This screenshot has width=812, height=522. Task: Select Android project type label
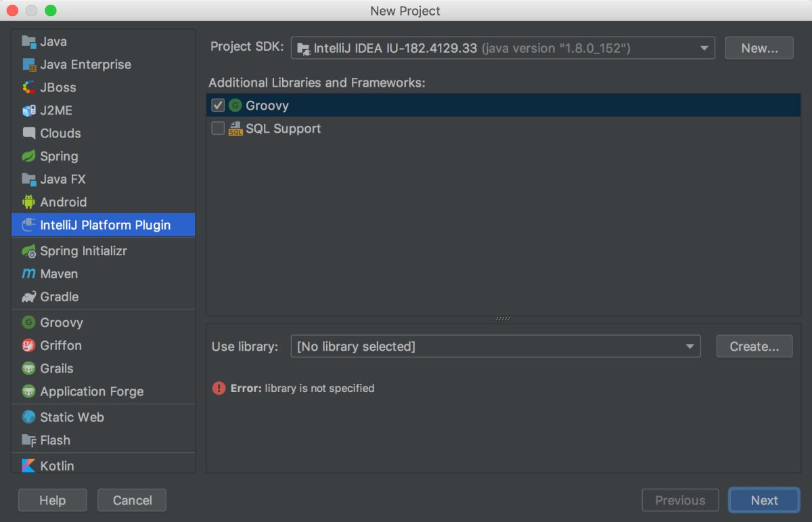tap(64, 202)
